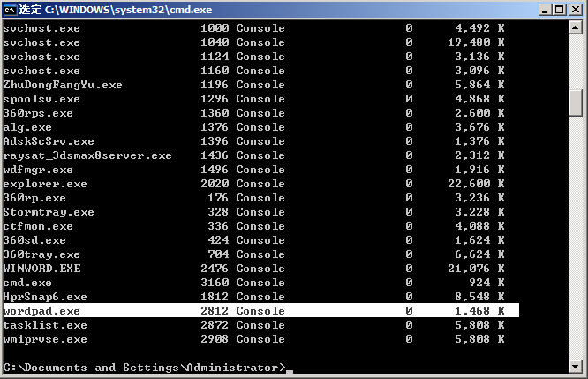This screenshot has width=588, height=379.
Task: Click the ZhuDongFangYu.exe process name
Action: click(x=63, y=85)
